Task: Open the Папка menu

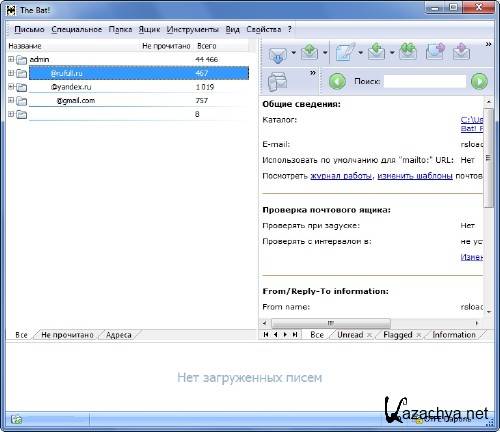Action: (120, 29)
